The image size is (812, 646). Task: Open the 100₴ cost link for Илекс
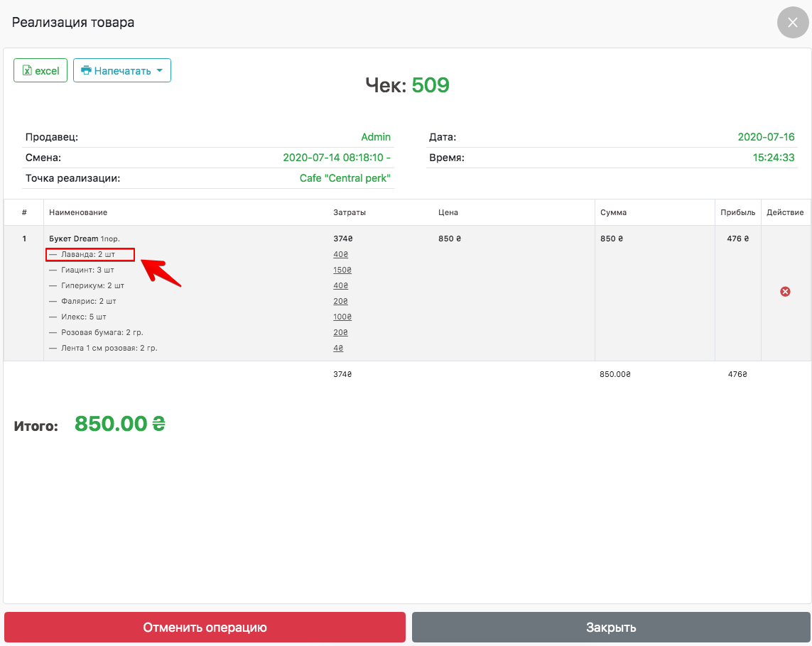point(342,317)
